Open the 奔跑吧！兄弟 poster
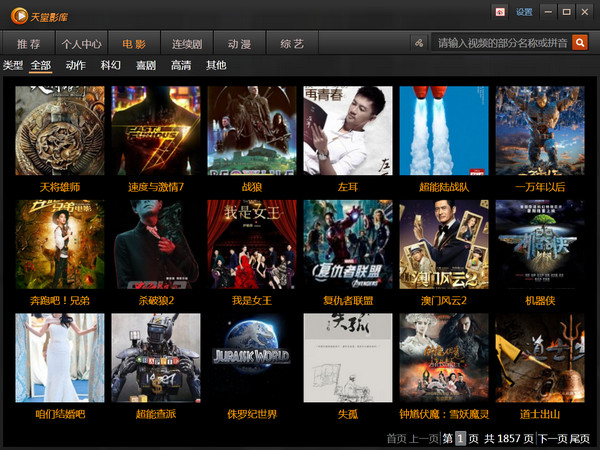The width and height of the screenshot is (600, 450). pos(60,244)
